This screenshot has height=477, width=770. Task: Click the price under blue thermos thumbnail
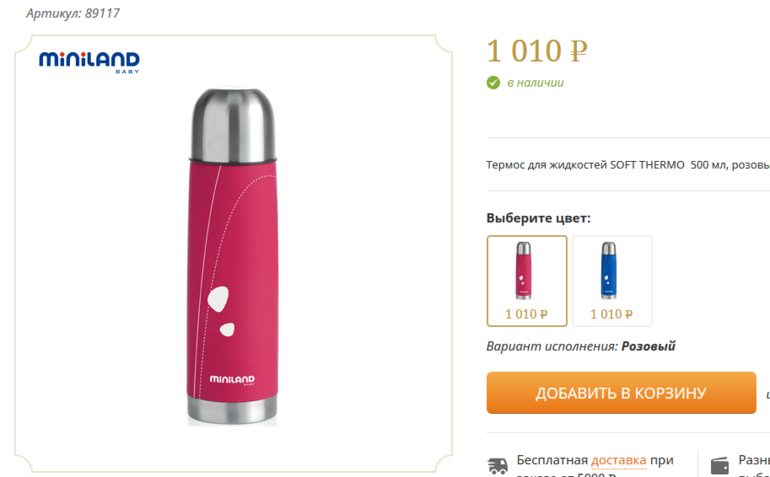[611, 314]
